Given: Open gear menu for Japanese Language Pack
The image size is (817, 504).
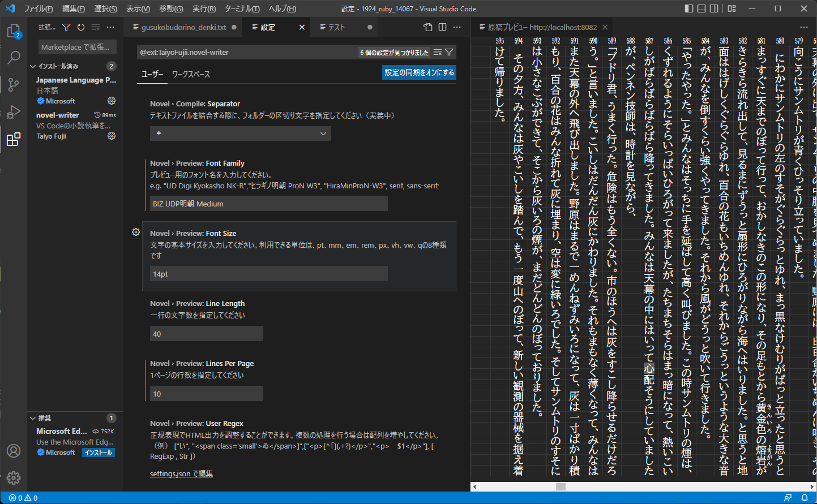Looking at the screenshot, I should [112, 101].
